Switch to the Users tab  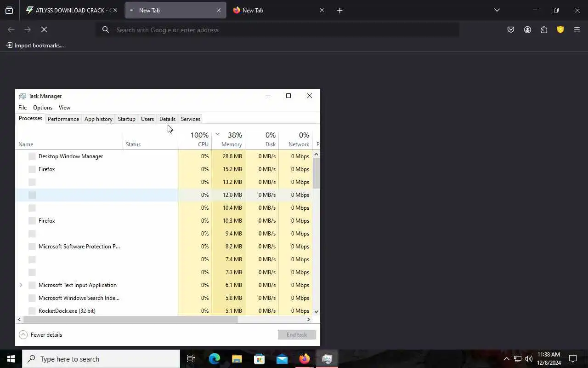tap(147, 119)
